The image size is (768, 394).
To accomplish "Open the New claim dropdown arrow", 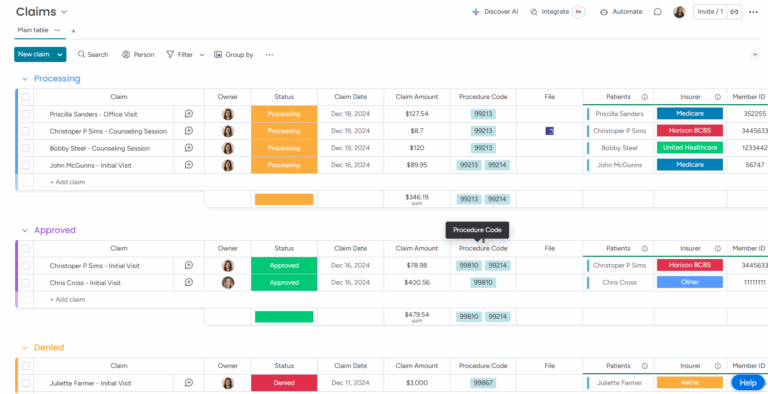I will [60, 54].
